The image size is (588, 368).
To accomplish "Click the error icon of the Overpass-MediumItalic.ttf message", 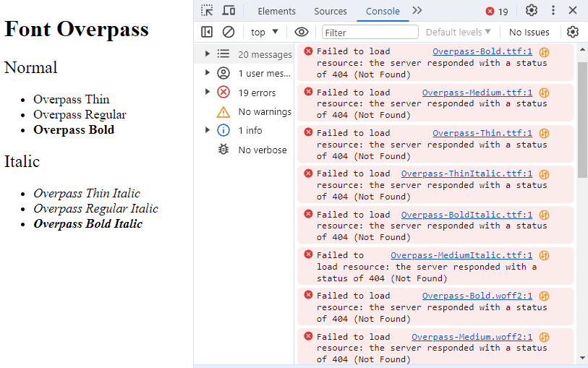I will tap(308, 254).
